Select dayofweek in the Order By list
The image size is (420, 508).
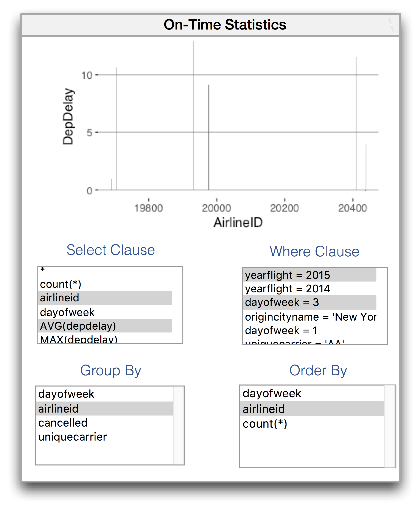coord(272,393)
